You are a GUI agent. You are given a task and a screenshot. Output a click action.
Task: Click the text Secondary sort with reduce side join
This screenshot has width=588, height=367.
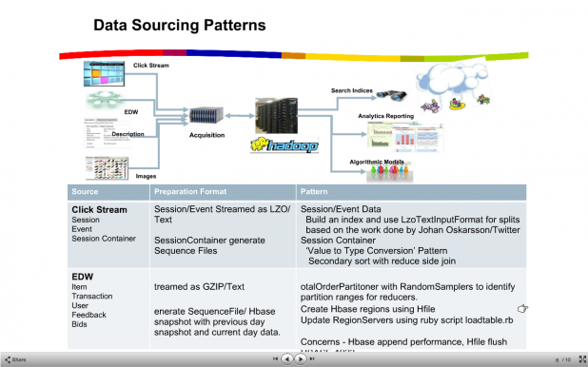click(x=382, y=261)
